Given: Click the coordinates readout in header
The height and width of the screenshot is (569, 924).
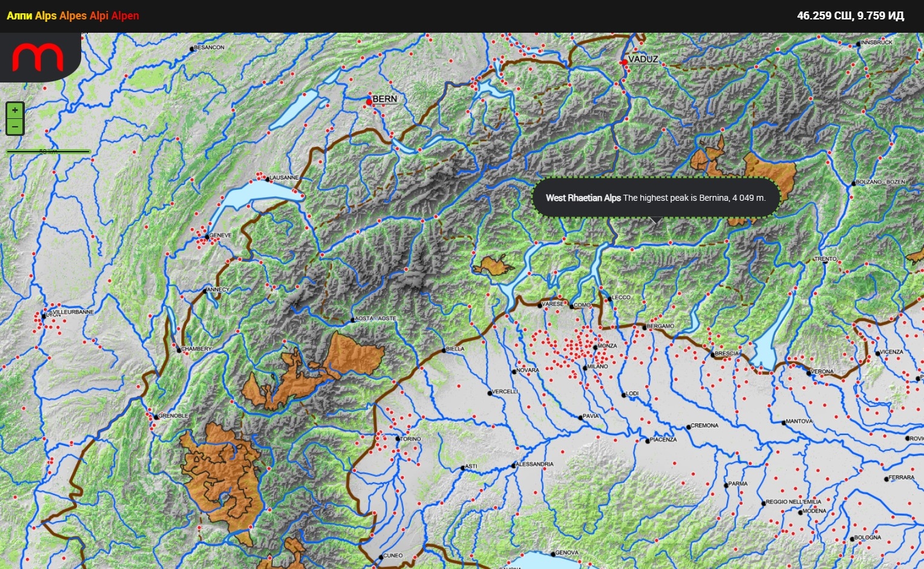Looking at the screenshot, I should (x=850, y=16).
